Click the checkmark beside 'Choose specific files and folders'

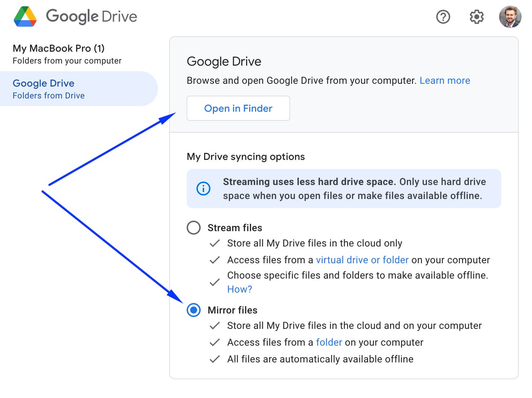(215, 282)
